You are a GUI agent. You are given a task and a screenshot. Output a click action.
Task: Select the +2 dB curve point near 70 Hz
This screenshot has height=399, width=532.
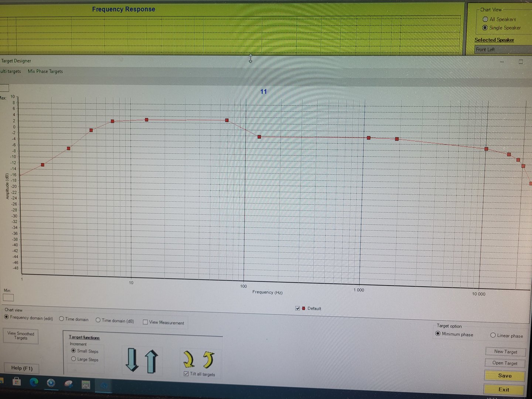pyautogui.click(x=227, y=120)
